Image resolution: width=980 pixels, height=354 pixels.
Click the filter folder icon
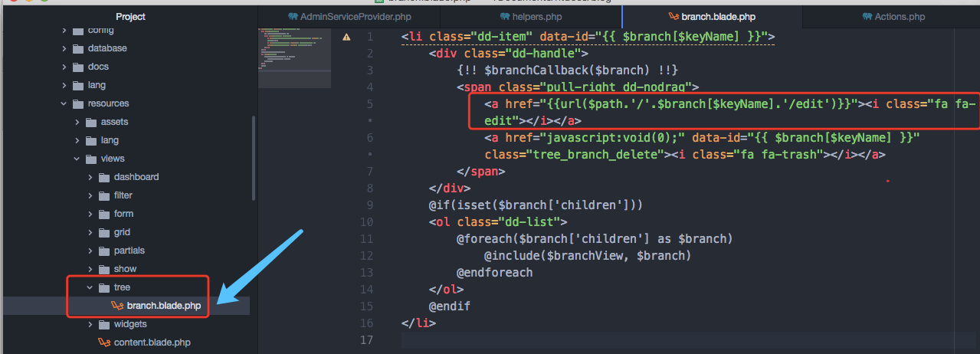coord(104,195)
